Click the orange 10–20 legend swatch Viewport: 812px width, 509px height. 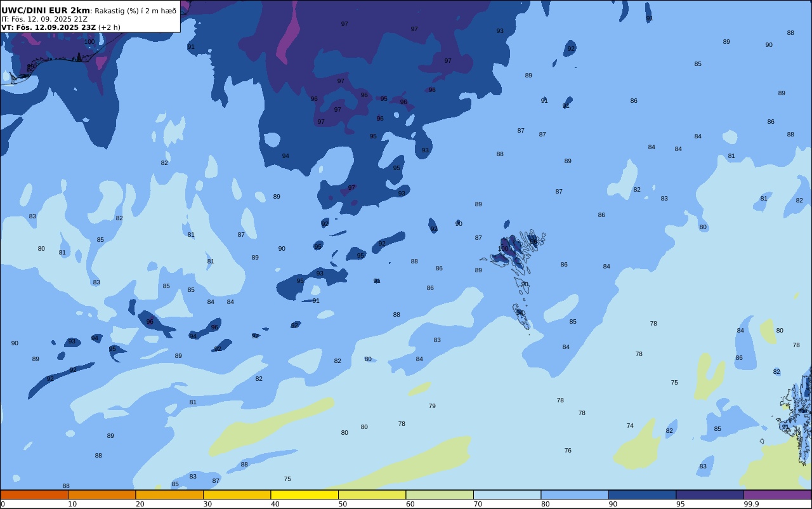click(x=101, y=494)
